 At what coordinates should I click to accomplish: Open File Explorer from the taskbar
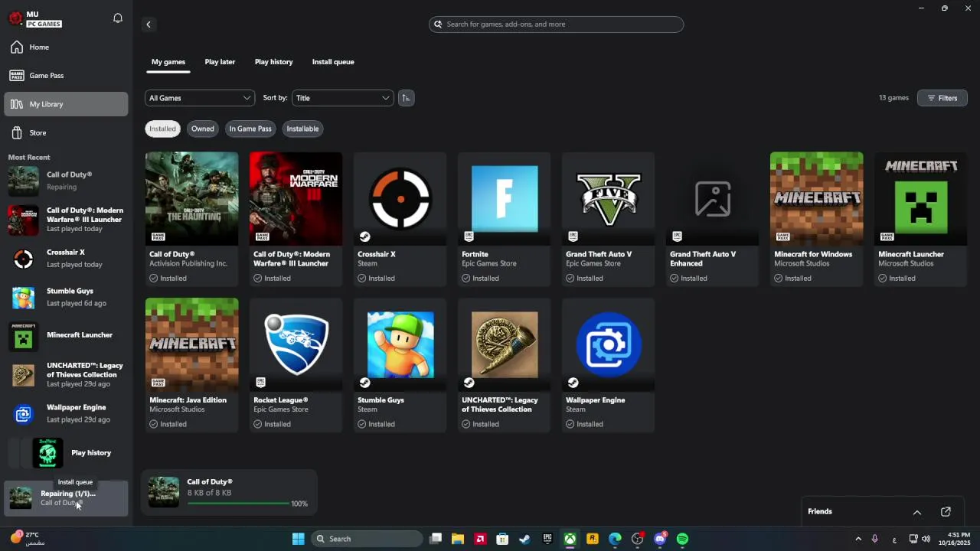(x=458, y=539)
